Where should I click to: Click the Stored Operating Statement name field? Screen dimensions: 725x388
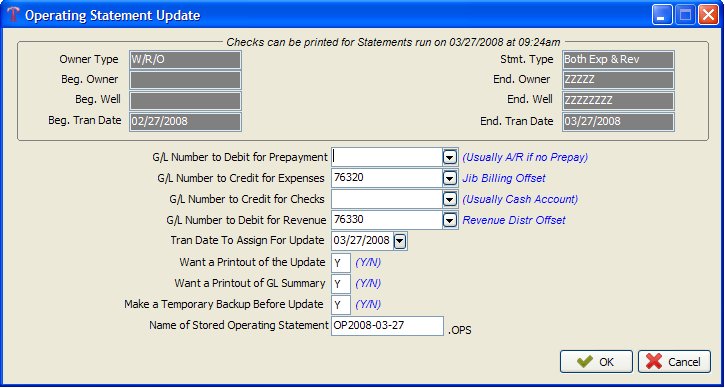pyautogui.click(x=387, y=326)
